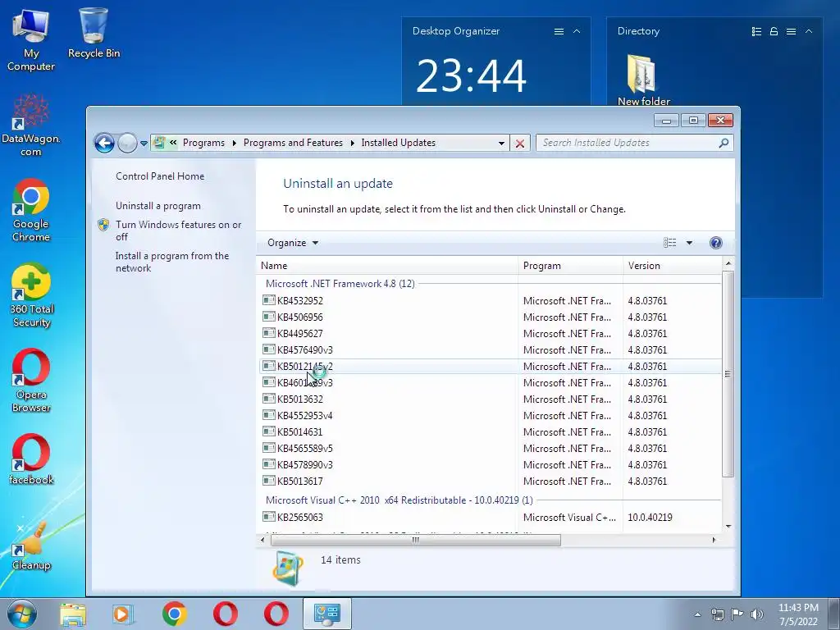Select update KB4506956

pos(491,317)
